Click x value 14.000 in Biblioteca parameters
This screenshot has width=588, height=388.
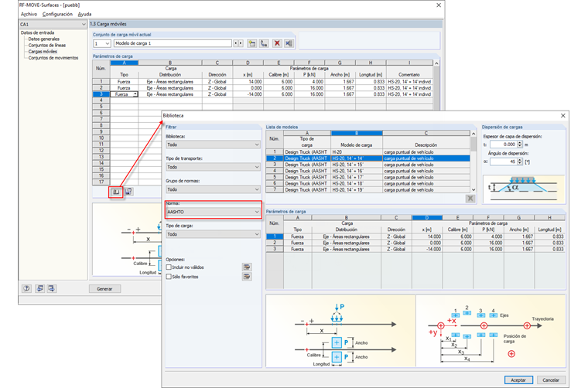pyautogui.click(x=427, y=237)
